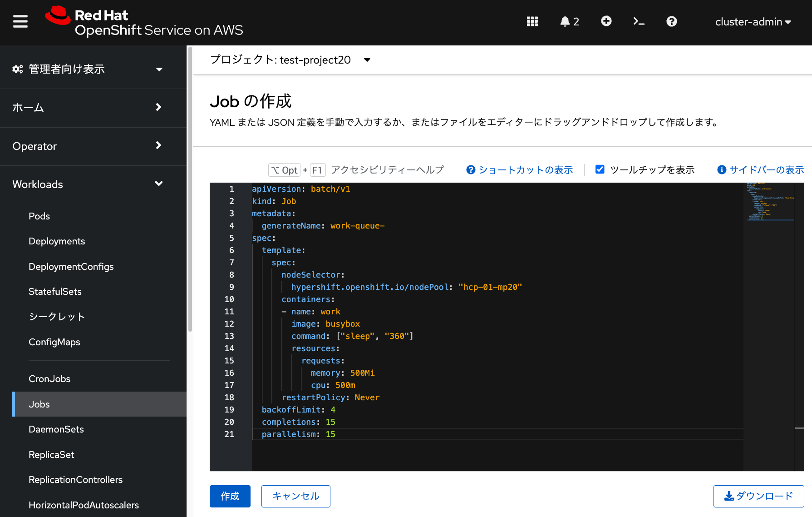The image size is (812, 517).
Task: Open the project test-project20 dropdown
Action: 290,60
